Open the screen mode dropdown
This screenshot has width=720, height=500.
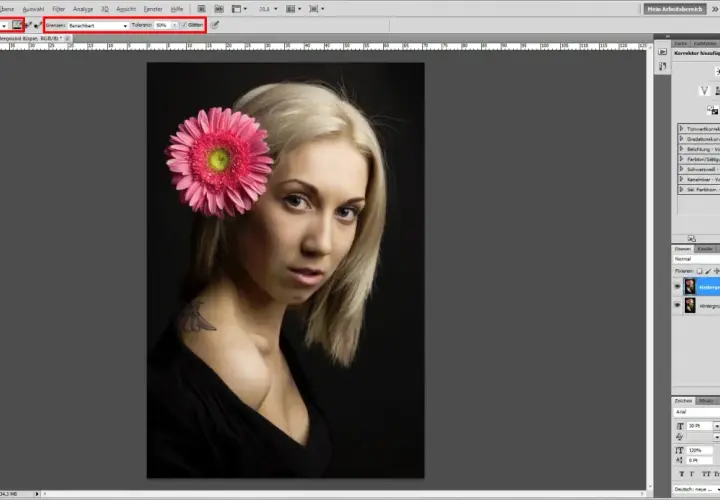[316, 9]
